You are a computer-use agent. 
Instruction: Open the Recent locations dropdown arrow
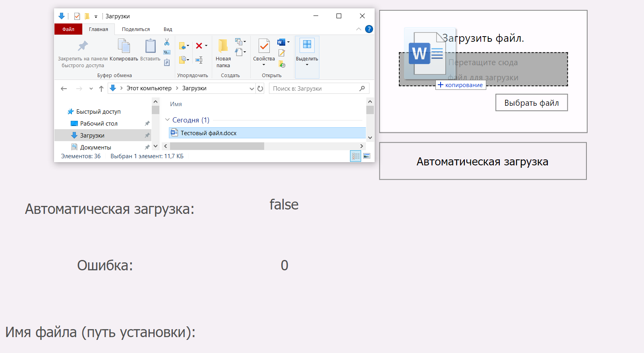coord(91,89)
